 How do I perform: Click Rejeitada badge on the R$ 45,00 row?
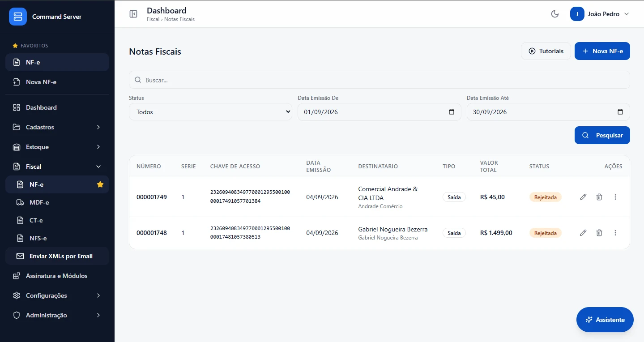pyautogui.click(x=545, y=197)
